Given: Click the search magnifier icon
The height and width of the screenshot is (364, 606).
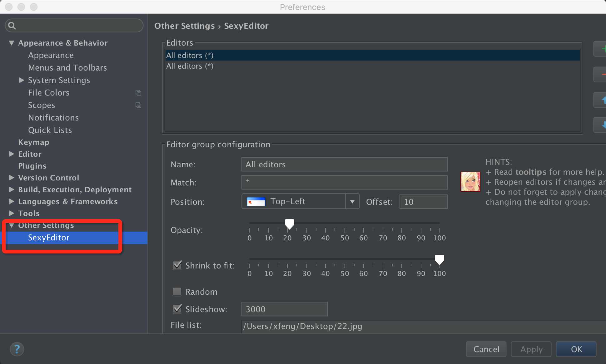Looking at the screenshot, I should tap(12, 26).
